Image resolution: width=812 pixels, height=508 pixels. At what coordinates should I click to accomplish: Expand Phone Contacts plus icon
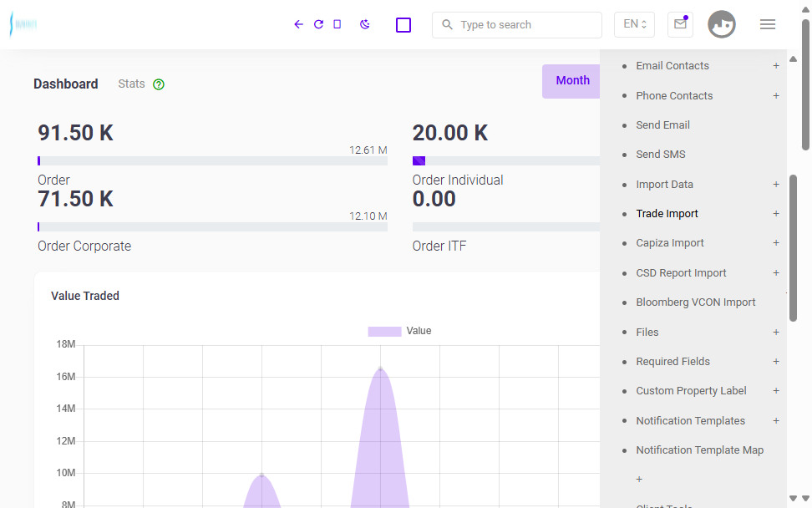tap(776, 96)
